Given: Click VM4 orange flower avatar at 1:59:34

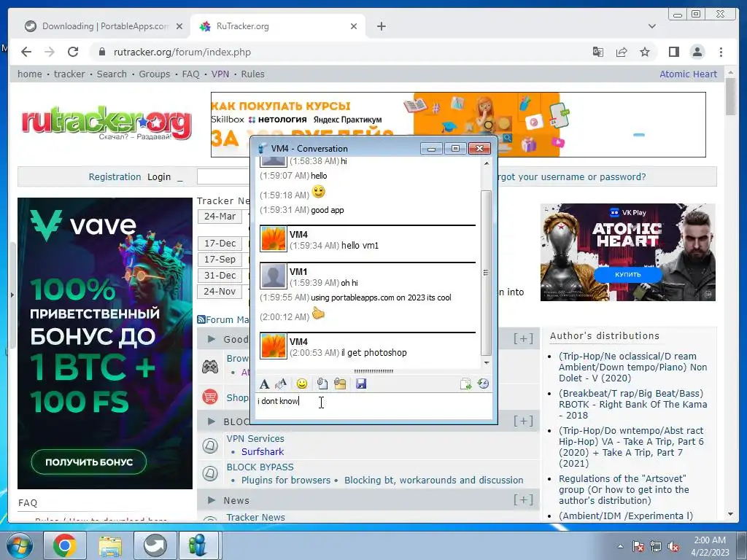Looking at the screenshot, I should point(274,238).
